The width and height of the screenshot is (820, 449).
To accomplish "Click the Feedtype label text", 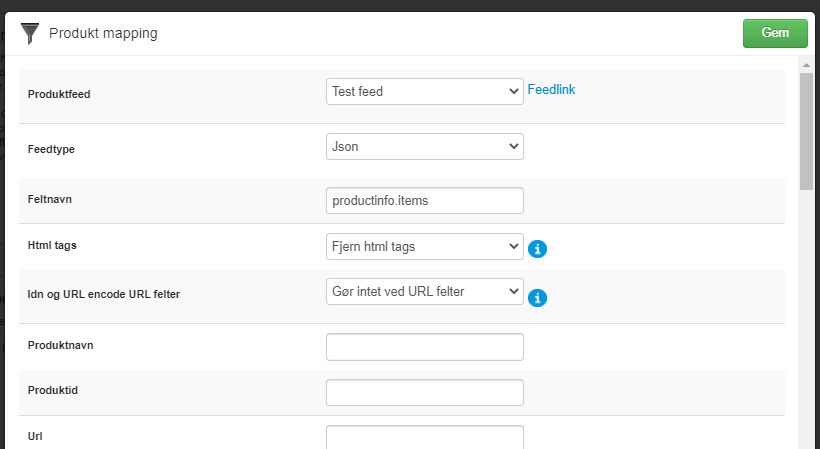I will (51, 149).
